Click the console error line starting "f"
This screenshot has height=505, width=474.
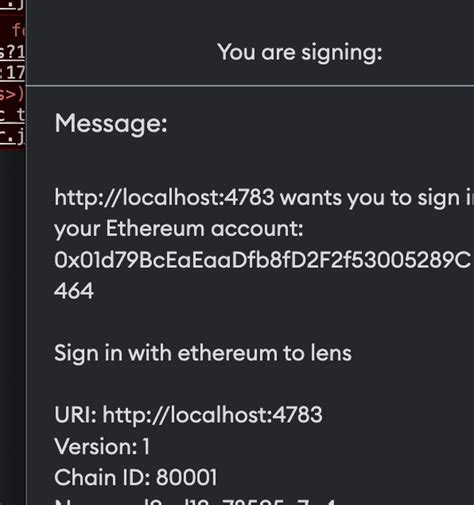[17, 30]
